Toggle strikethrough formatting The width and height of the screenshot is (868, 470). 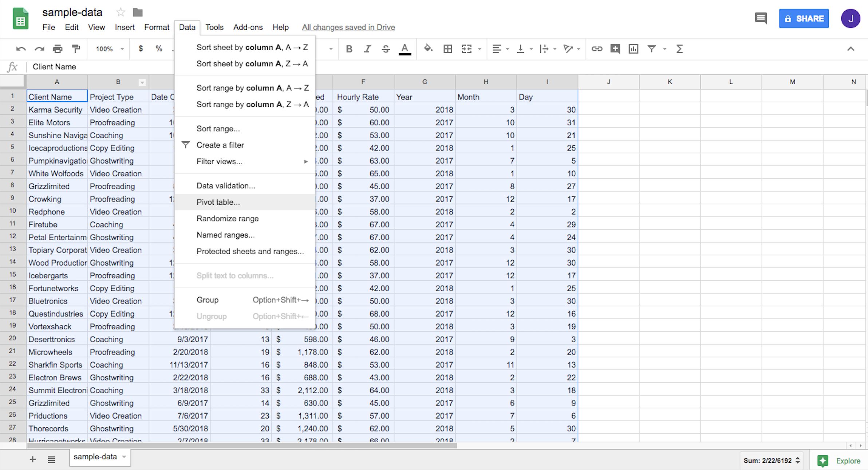[386, 49]
